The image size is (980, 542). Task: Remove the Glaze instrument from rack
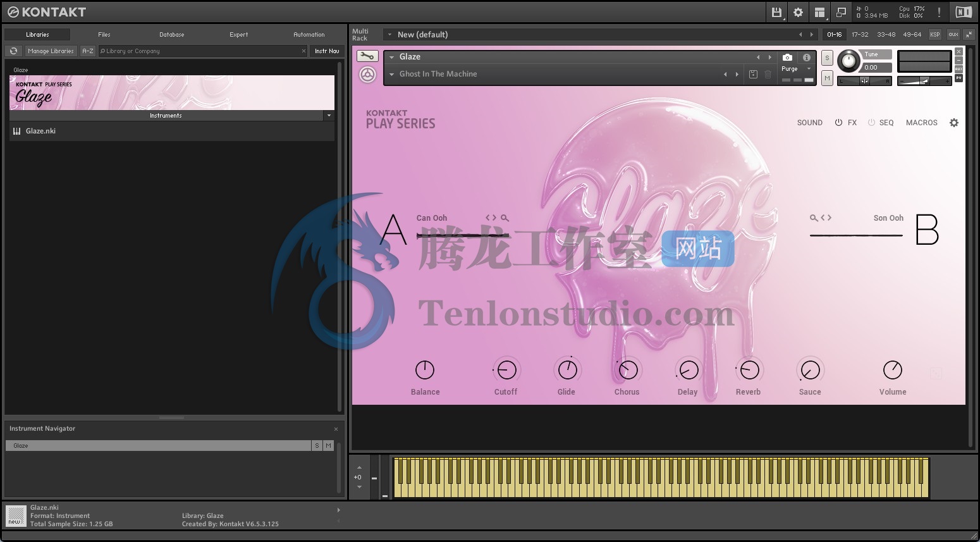tap(959, 51)
